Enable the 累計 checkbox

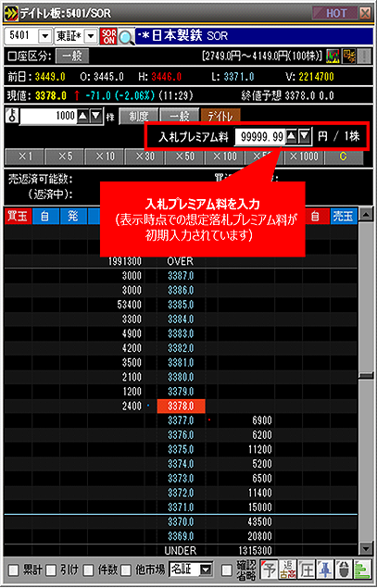[x=14, y=570]
